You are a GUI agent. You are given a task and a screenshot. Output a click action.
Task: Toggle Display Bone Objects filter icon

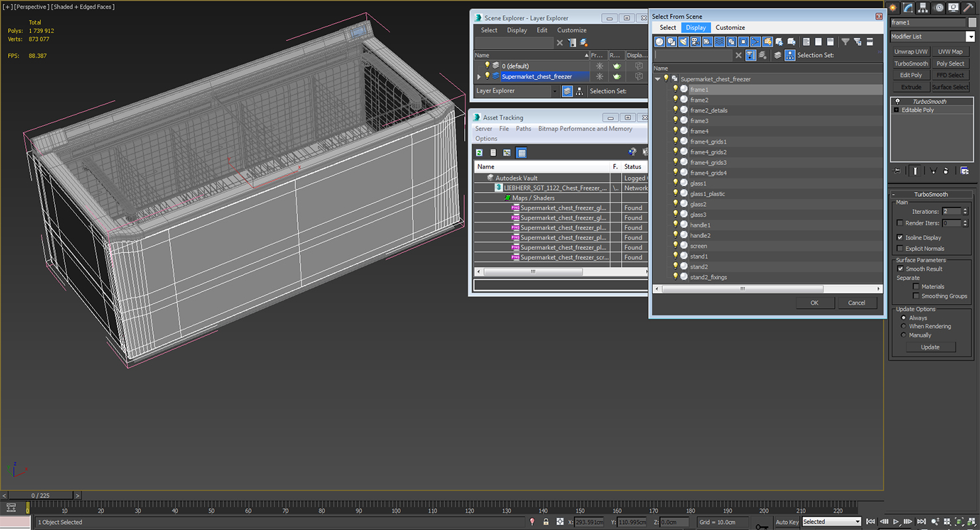pyautogui.click(x=755, y=42)
